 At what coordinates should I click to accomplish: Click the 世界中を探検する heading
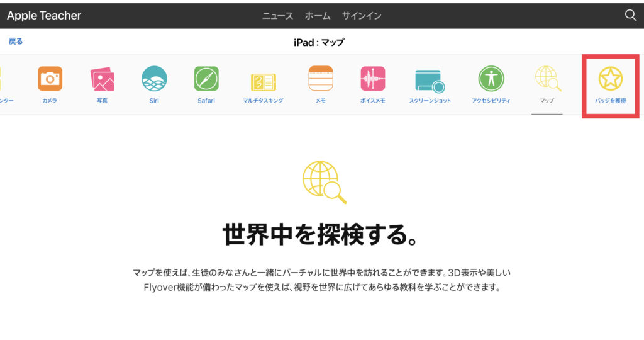(x=321, y=234)
